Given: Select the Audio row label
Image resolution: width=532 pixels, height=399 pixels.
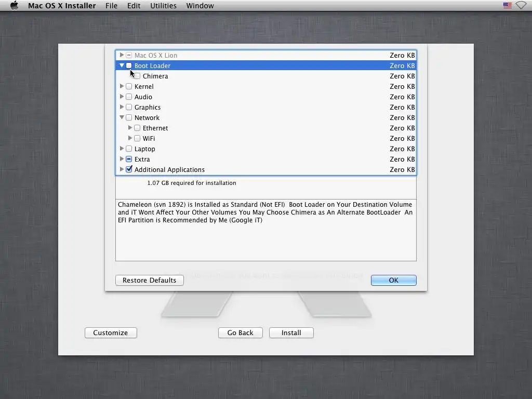Looking at the screenshot, I should pyautogui.click(x=143, y=97).
